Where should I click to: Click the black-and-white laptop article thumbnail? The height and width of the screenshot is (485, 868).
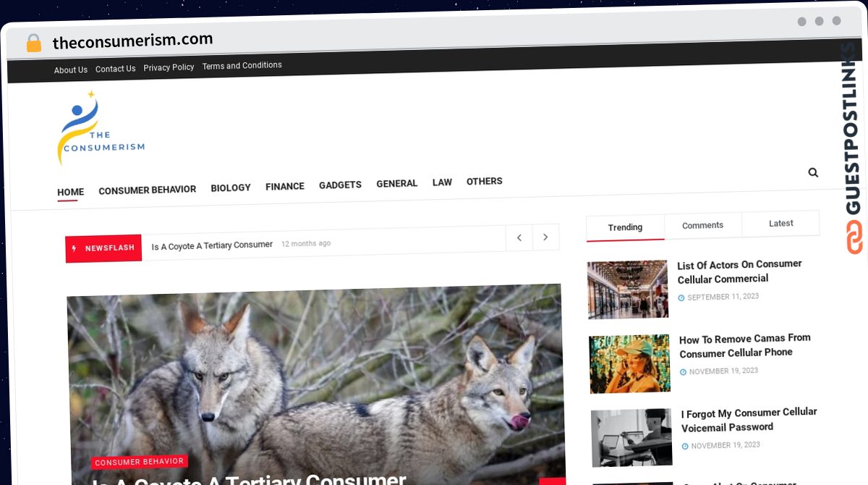[x=631, y=438]
